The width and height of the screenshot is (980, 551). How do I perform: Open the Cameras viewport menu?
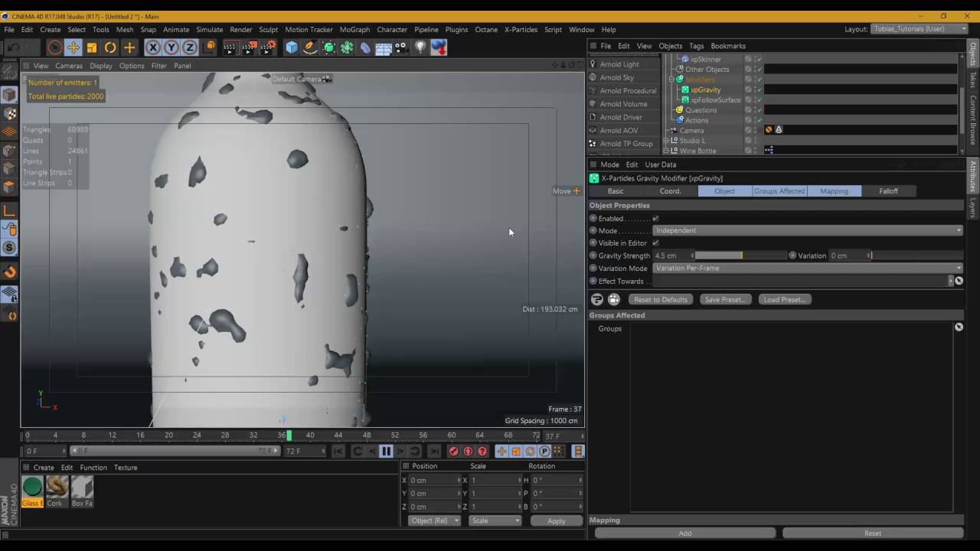tap(69, 66)
